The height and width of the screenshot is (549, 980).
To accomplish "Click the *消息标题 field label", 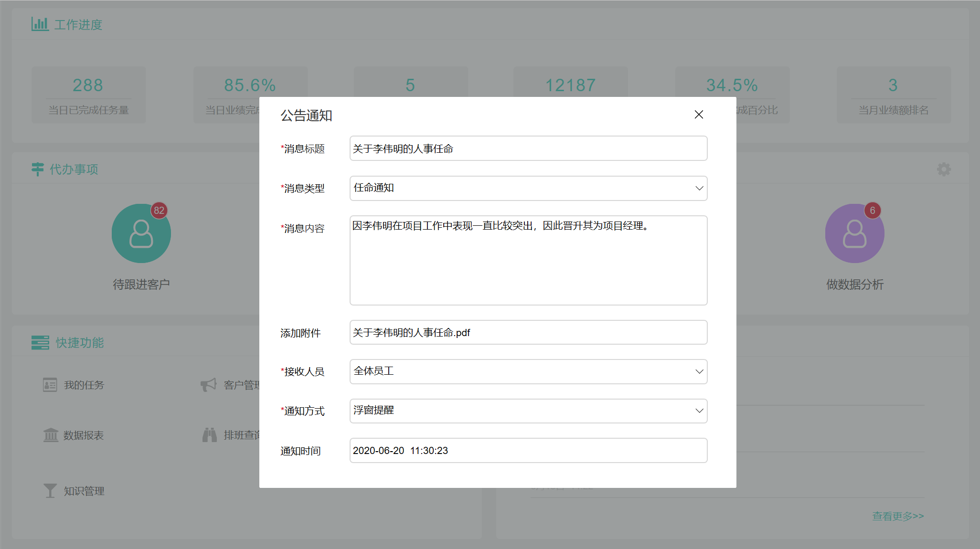I will tap(302, 149).
